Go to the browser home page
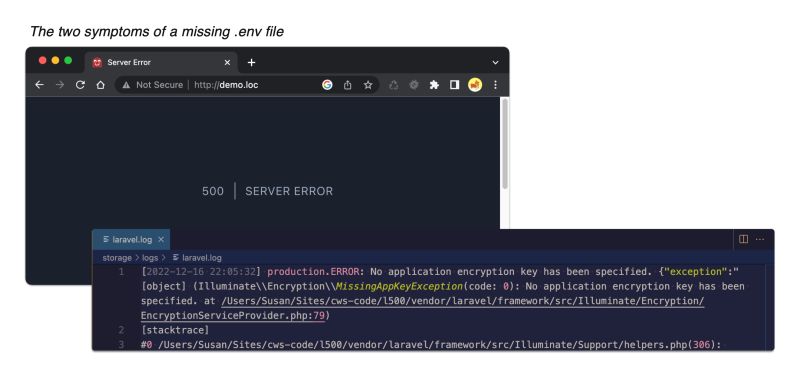Image resolution: width=800 pixels, height=377 pixels. click(101, 85)
